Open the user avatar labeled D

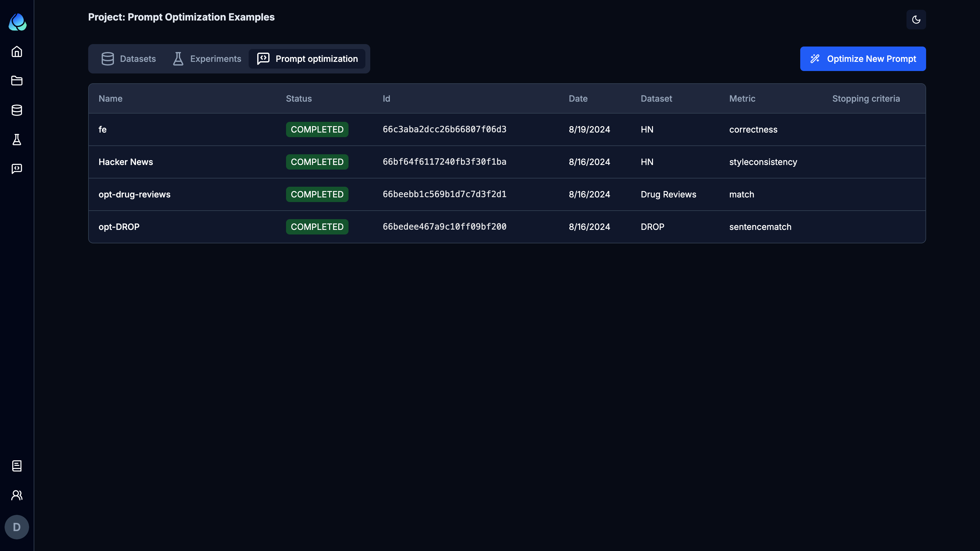[17, 527]
